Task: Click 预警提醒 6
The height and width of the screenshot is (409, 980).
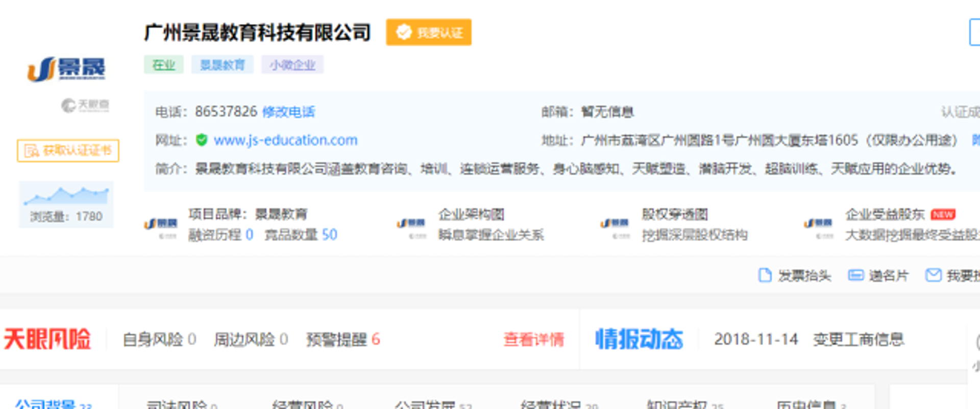Action: pyautogui.click(x=343, y=339)
